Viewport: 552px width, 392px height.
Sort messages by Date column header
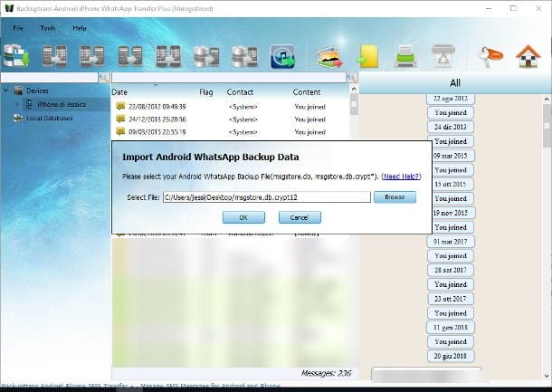click(119, 92)
